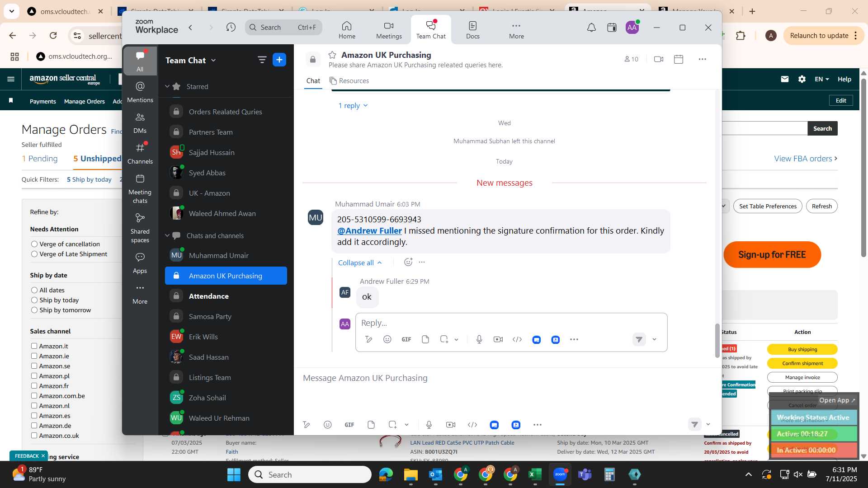Check the Amazon.fr sales channel

(x=34, y=386)
